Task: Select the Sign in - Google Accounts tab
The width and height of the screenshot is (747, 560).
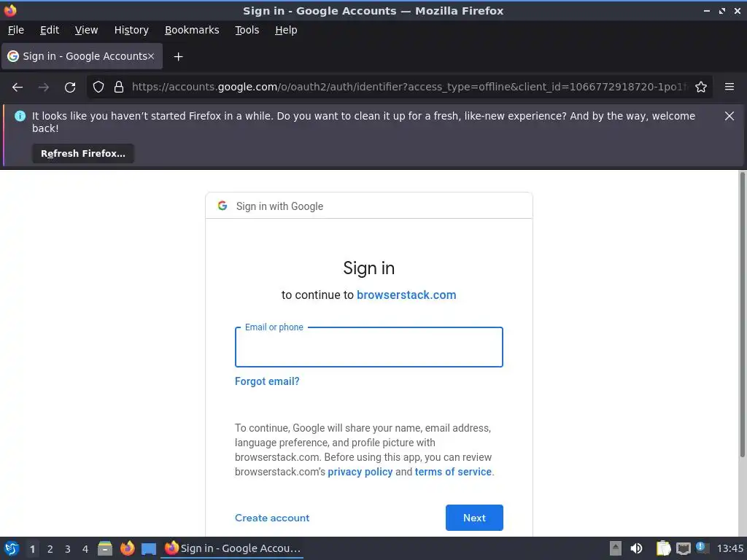Action: [82, 56]
